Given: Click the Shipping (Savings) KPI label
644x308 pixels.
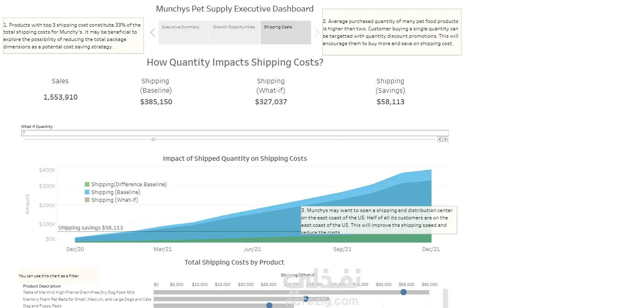Looking at the screenshot, I should 391,86.
